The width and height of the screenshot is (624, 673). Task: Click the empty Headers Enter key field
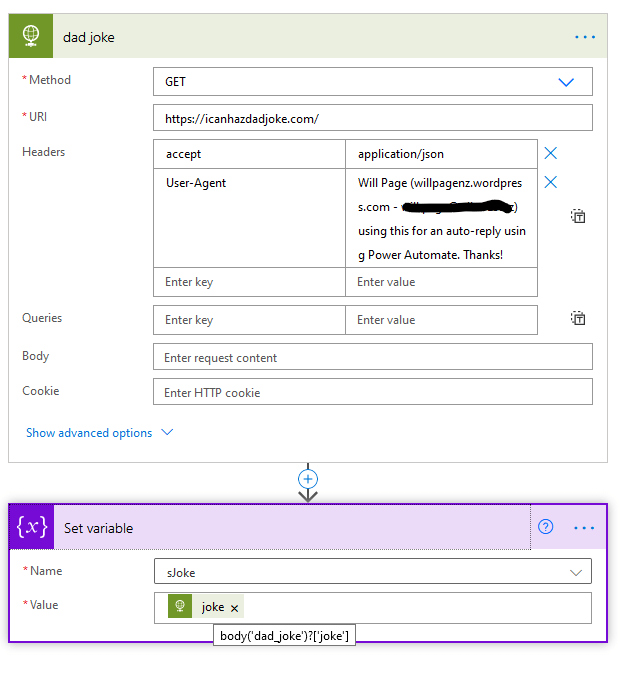point(249,282)
